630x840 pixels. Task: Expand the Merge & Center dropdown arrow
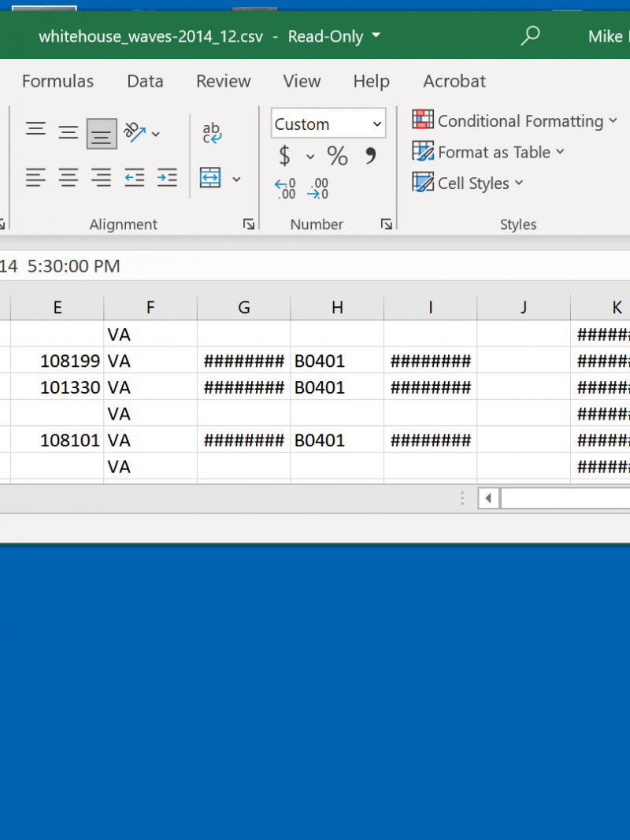point(236,179)
